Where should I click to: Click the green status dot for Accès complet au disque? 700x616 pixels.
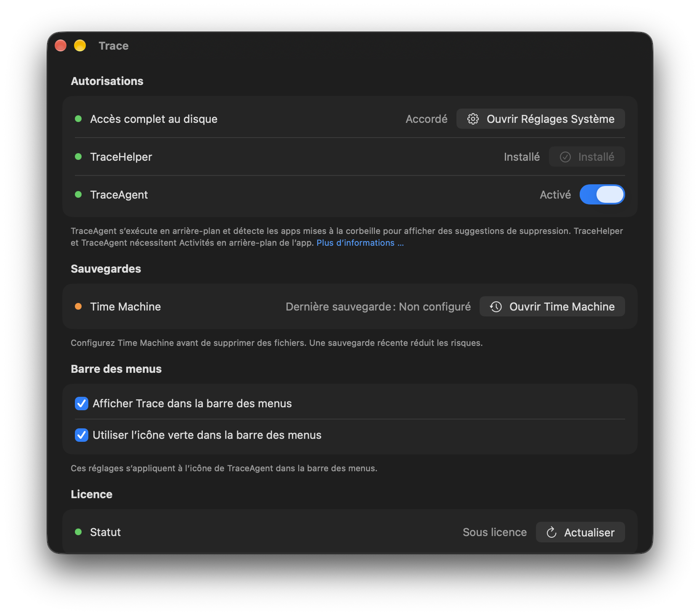point(78,119)
